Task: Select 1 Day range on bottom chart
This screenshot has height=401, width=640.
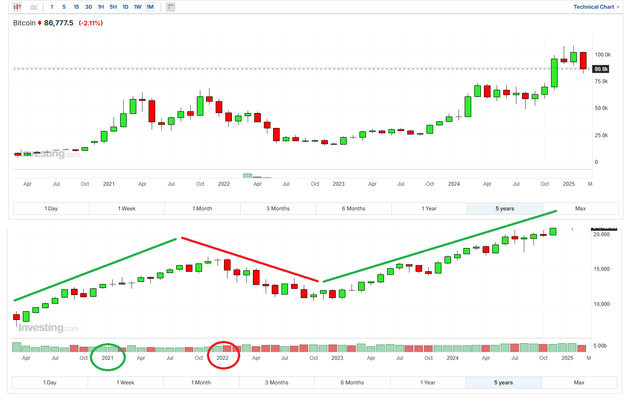Action: click(50, 383)
